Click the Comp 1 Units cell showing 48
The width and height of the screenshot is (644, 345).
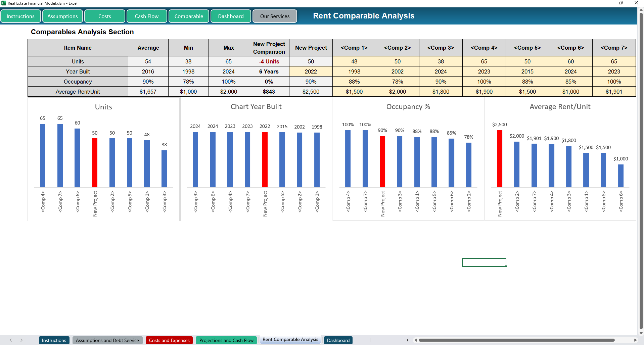coord(354,61)
